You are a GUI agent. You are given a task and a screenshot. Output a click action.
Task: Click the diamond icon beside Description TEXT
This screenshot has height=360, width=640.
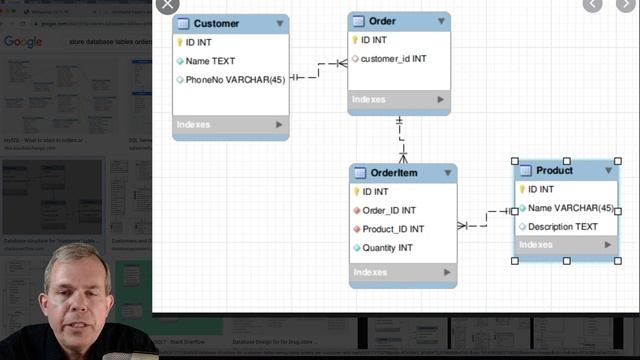tap(522, 227)
